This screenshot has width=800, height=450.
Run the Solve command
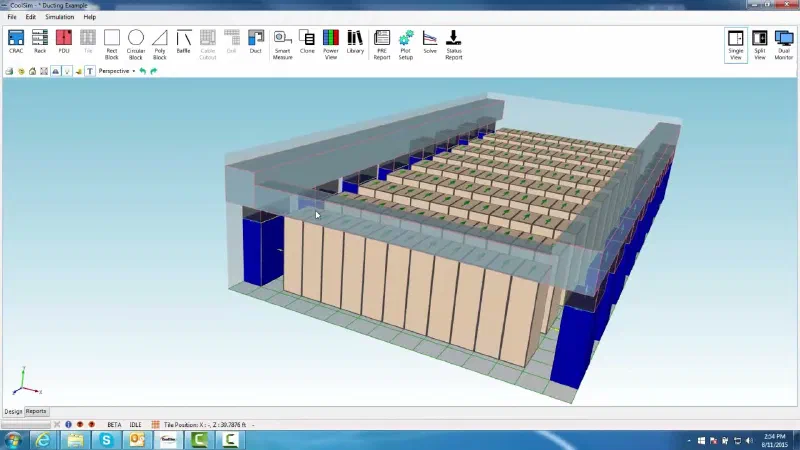point(430,41)
